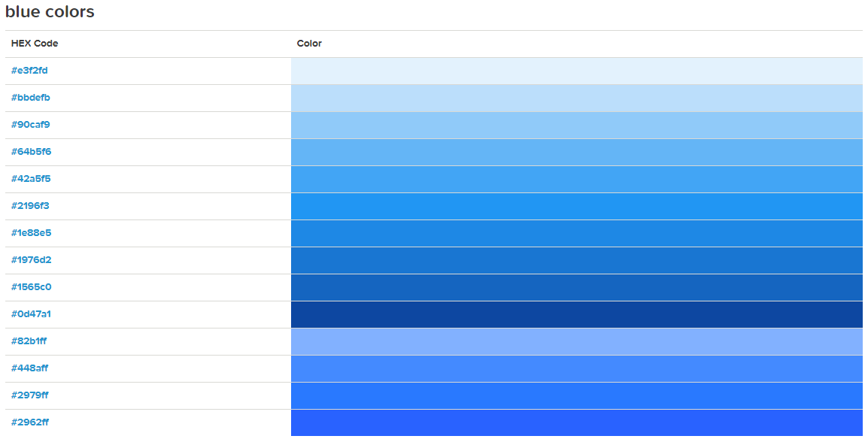Pick the #42a5f5 color bar
This screenshot has height=442, width=868.
pyautogui.click(x=577, y=180)
